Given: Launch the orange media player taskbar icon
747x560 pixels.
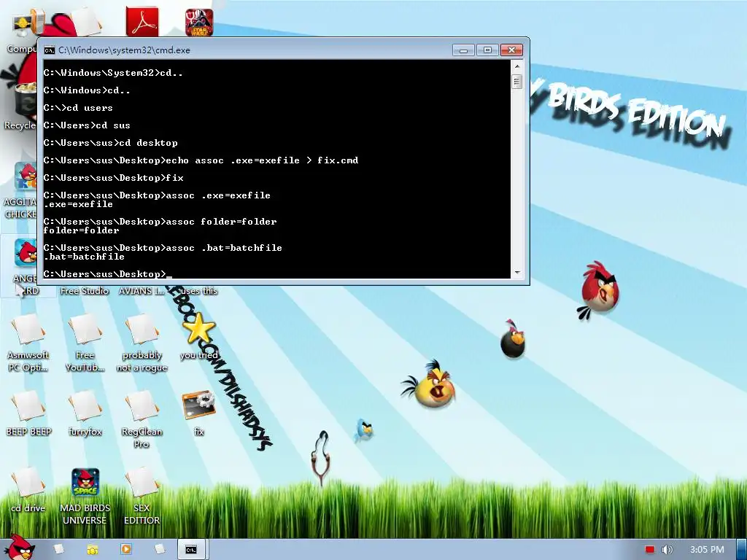Looking at the screenshot, I should pyautogui.click(x=126, y=549).
